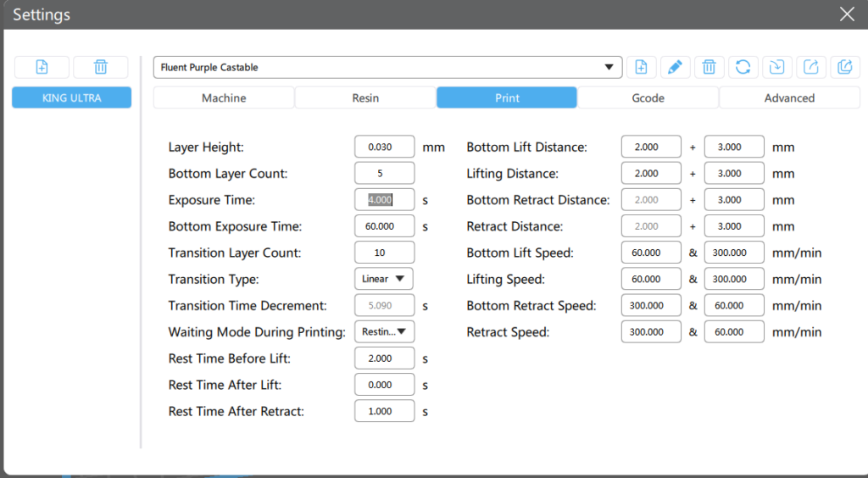The height and width of the screenshot is (478, 868).
Task: Switch to the Resin tab
Action: [365, 98]
